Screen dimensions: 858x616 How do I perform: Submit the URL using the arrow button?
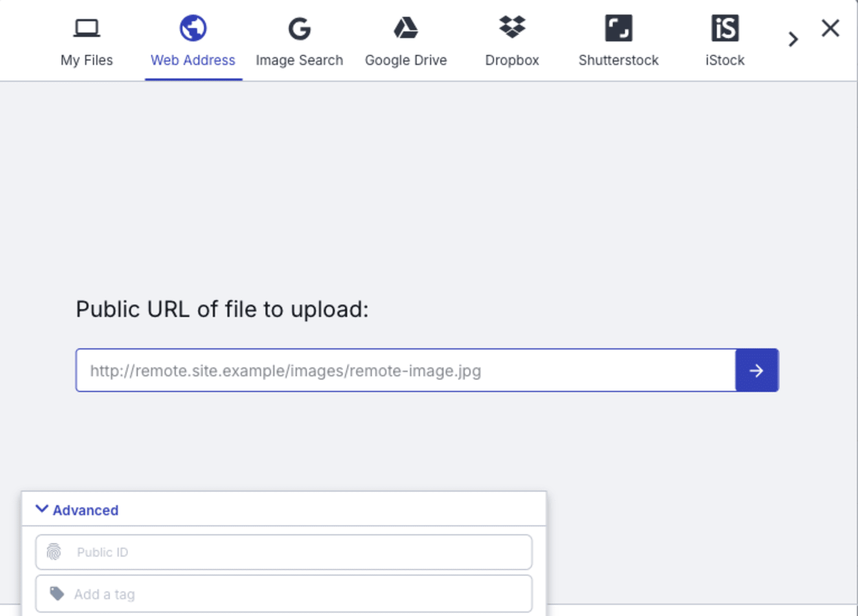757,370
